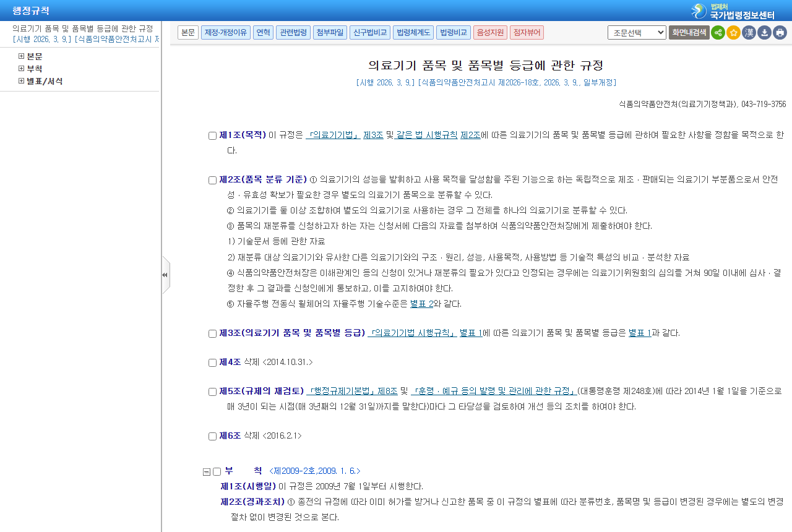Click 제2조(경과조치) text in 부칙
This screenshot has width=792, height=532.
[252, 501]
